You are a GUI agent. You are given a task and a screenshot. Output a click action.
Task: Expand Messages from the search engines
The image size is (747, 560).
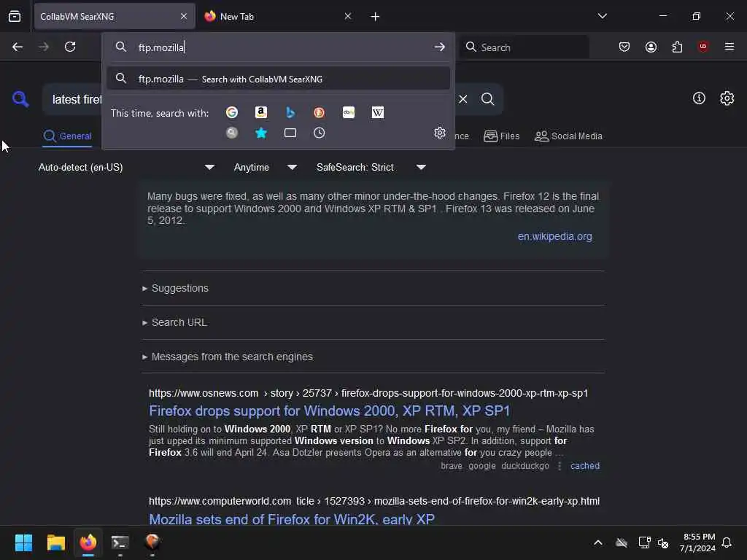click(x=228, y=357)
